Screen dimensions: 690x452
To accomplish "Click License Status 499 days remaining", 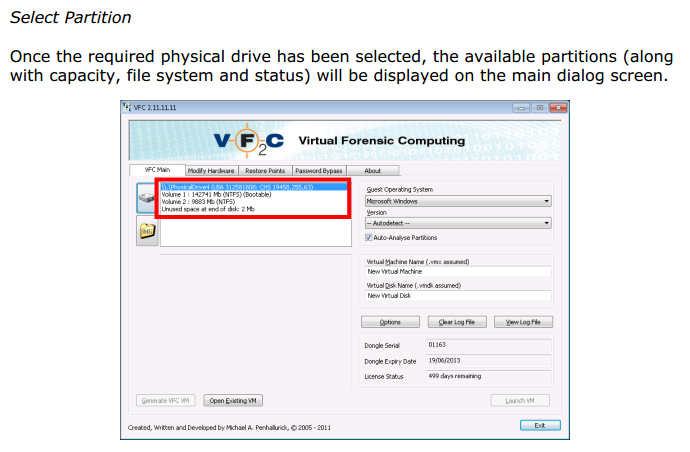I will pyautogui.click(x=488, y=376).
